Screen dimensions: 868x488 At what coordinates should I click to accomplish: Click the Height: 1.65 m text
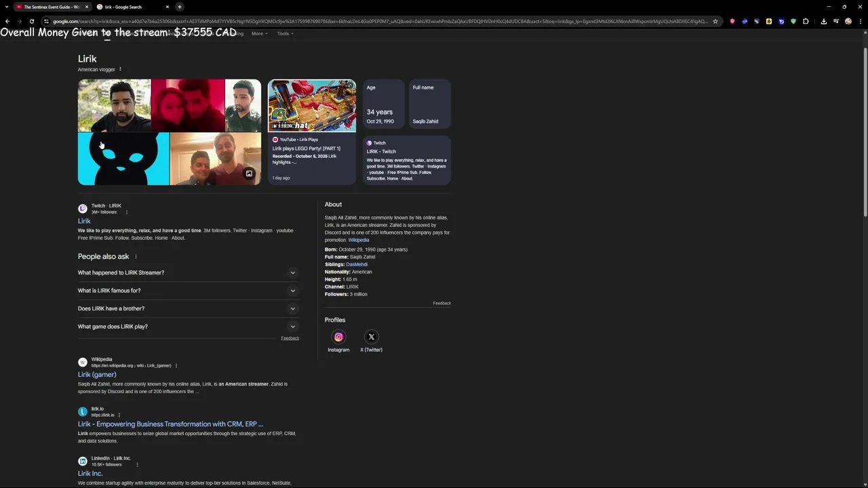click(x=341, y=279)
